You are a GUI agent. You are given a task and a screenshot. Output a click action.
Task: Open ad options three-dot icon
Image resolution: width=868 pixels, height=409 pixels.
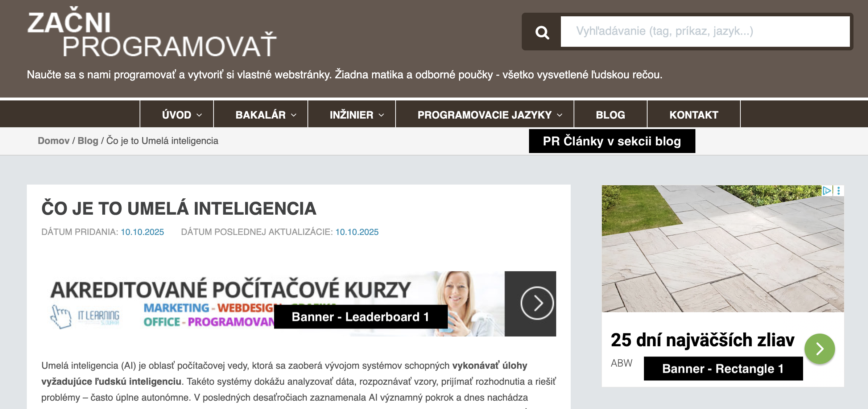(x=839, y=191)
